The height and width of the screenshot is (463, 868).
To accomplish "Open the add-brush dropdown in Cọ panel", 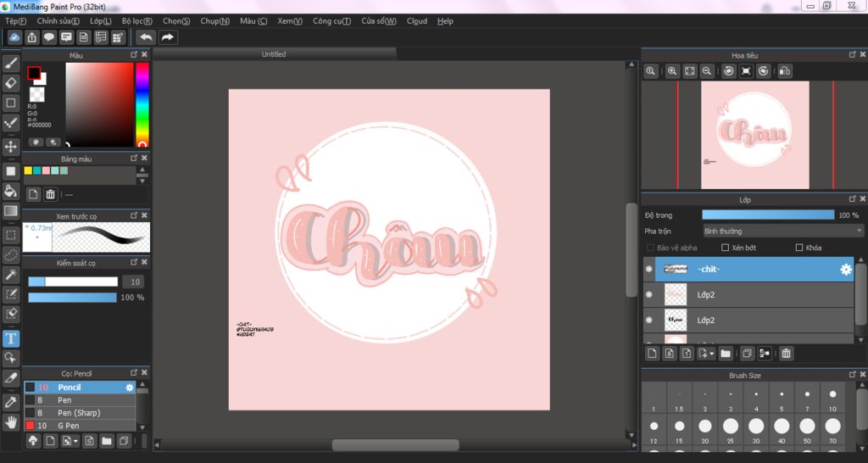I will pos(75,442).
